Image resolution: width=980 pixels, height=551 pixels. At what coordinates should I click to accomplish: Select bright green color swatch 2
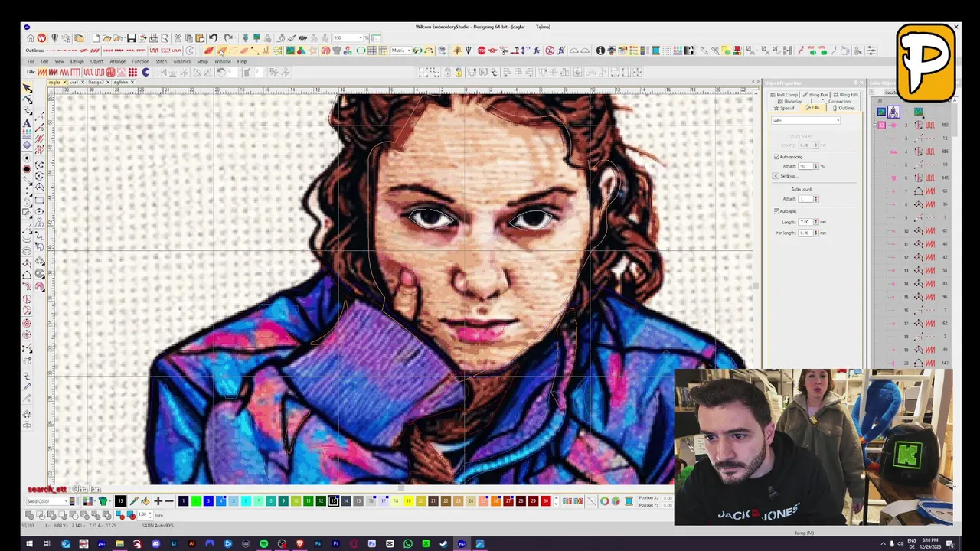coord(196,501)
